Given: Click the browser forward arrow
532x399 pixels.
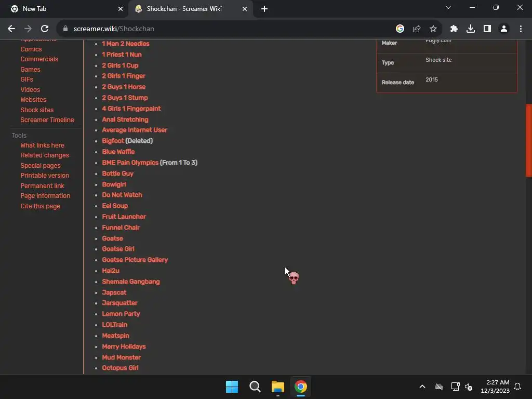Looking at the screenshot, I should pos(28,29).
